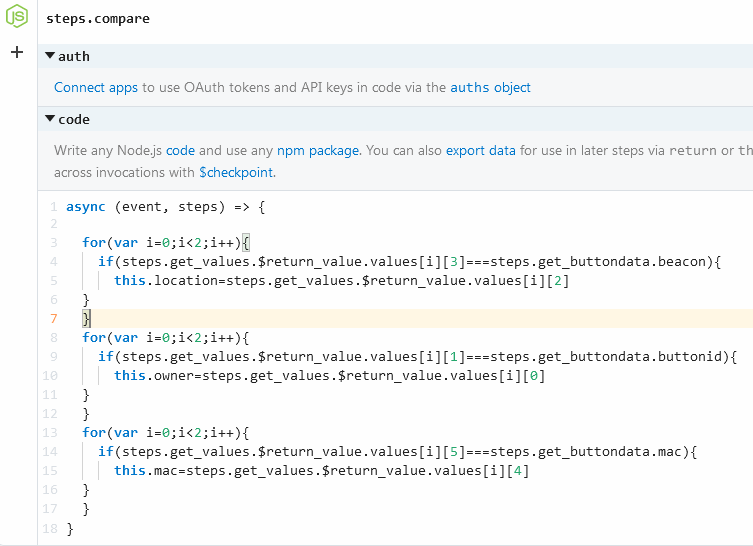The image size is (753, 546).
Task: Collapse the auth section triangle
Action: tap(49, 56)
